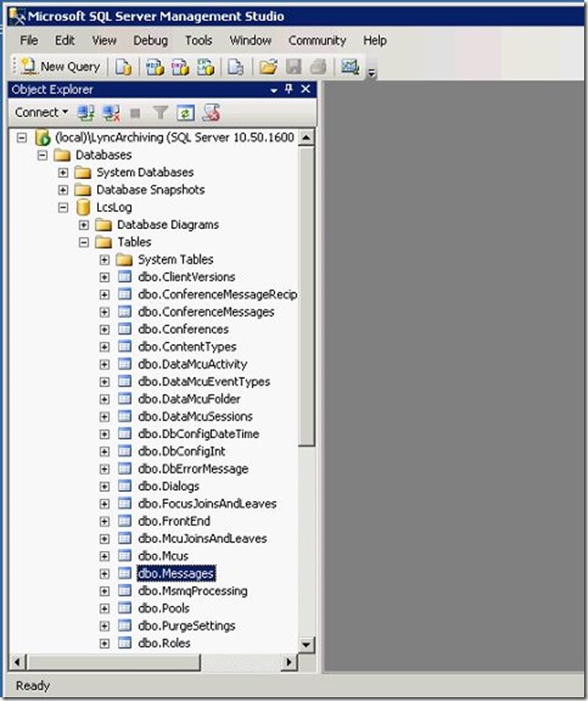The height and width of the screenshot is (701, 588).
Task: Expand the dbo.Dialogs table node
Action: (x=105, y=486)
